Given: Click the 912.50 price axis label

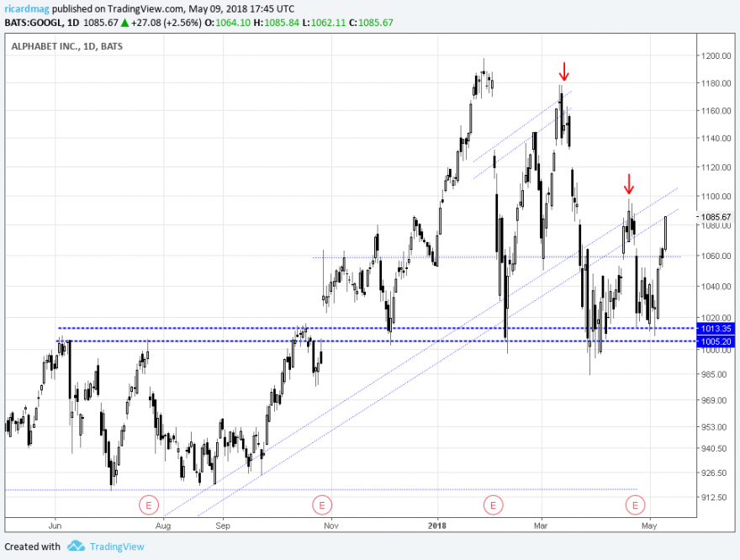Looking at the screenshot, I should click(715, 497).
